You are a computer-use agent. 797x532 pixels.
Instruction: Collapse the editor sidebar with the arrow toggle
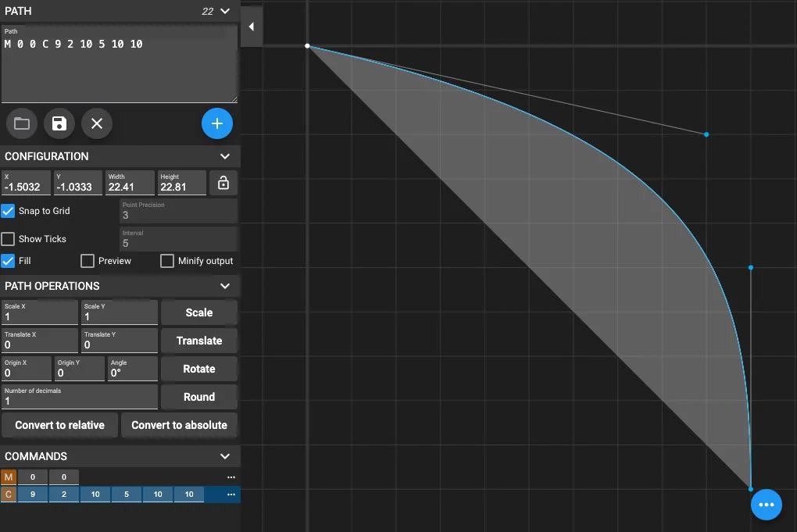251,26
